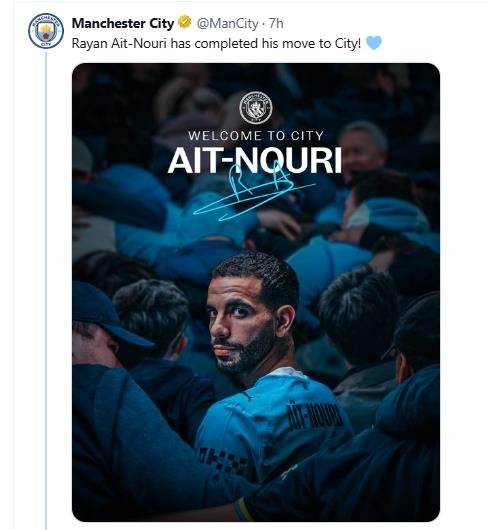Click the checkered pattern on the jersey

pyautogui.click(x=223, y=461)
